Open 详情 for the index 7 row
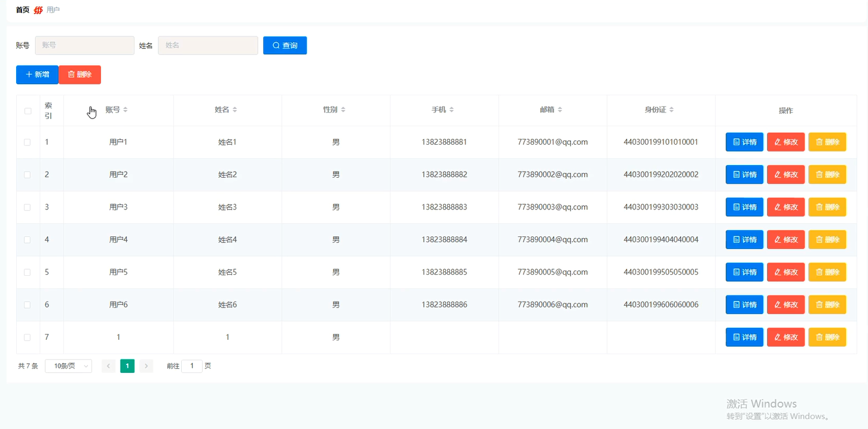 [x=745, y=337]
